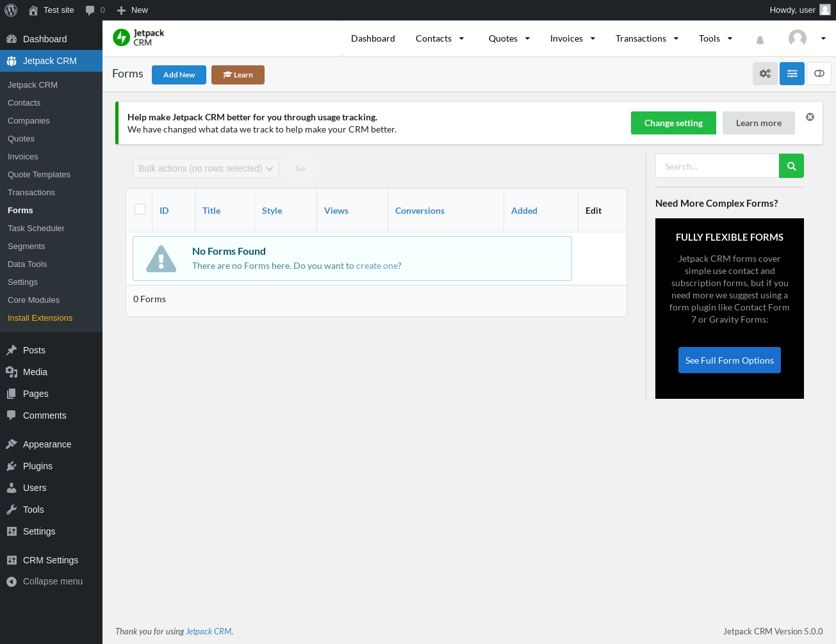Click the New plus item in admin bar
Image resolution: width=836 pixels, height=644 pixels.
tap(132, 10)
